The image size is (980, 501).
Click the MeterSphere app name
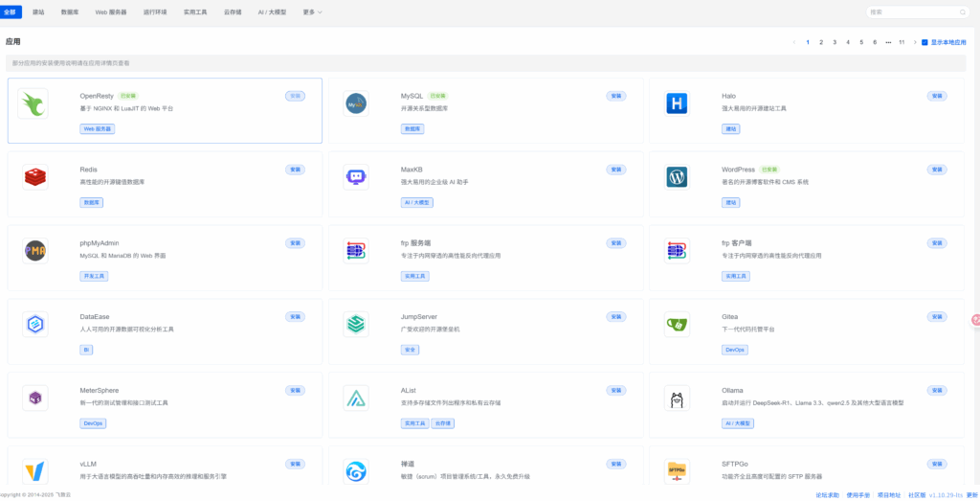pos(100,390)
